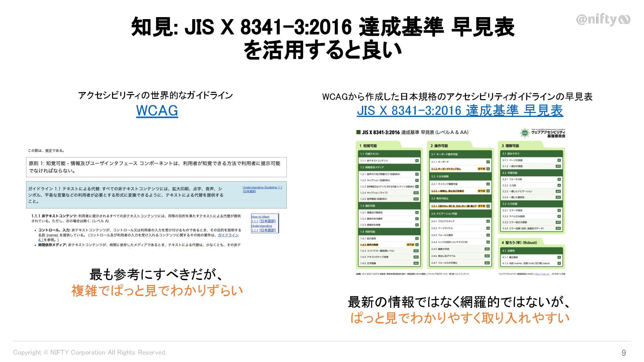Click the AA badge for 2.4.7 フォーカスの可視化

[487, 263]
